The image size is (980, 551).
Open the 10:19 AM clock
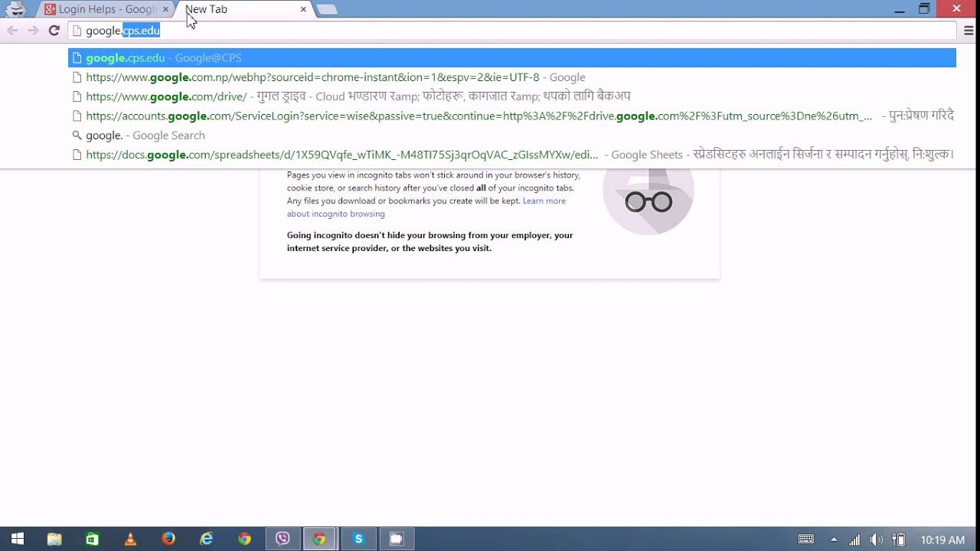coord(942,540)
